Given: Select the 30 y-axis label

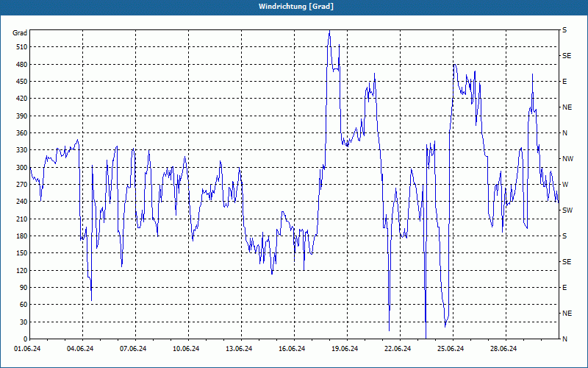Looking at the screenshot, I should pos(24,322).
